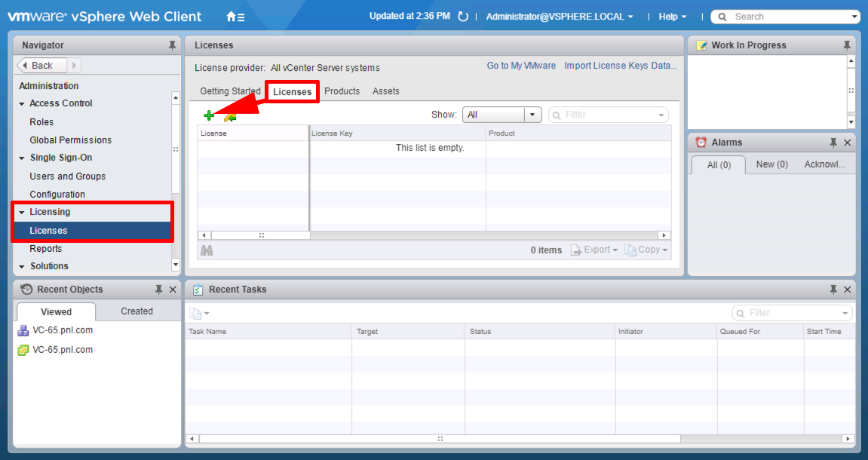Close the Alarms panel
The height and width of the screenshot is (460, 868).
pos(847,143)
